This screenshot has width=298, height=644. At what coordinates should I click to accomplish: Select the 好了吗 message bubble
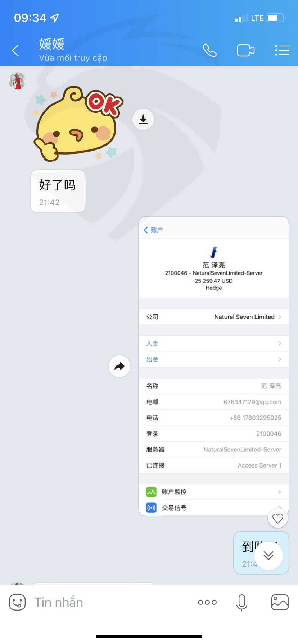pyautogui.click(x=58, y=191)
